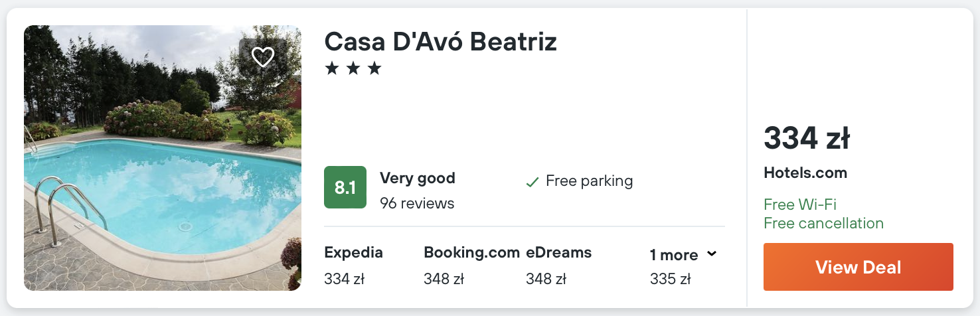The image size is (980, 316).
Task: Click the large 334 zł price
Action: coord(807,138)
